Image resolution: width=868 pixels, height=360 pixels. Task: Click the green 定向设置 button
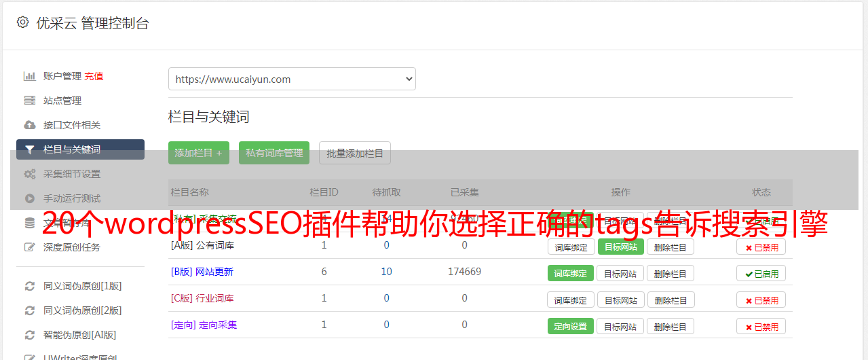571,326
